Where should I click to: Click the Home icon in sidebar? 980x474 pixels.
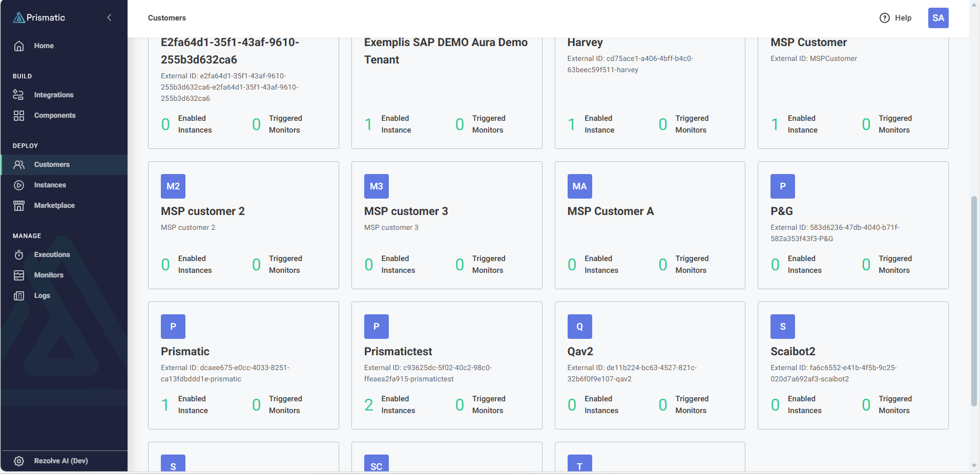19,46
